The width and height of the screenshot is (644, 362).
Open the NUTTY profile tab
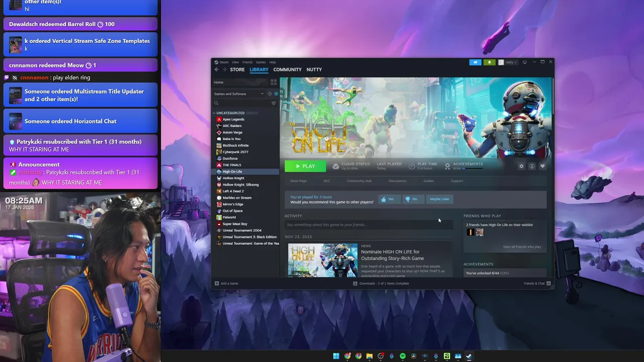coord(314,69)
